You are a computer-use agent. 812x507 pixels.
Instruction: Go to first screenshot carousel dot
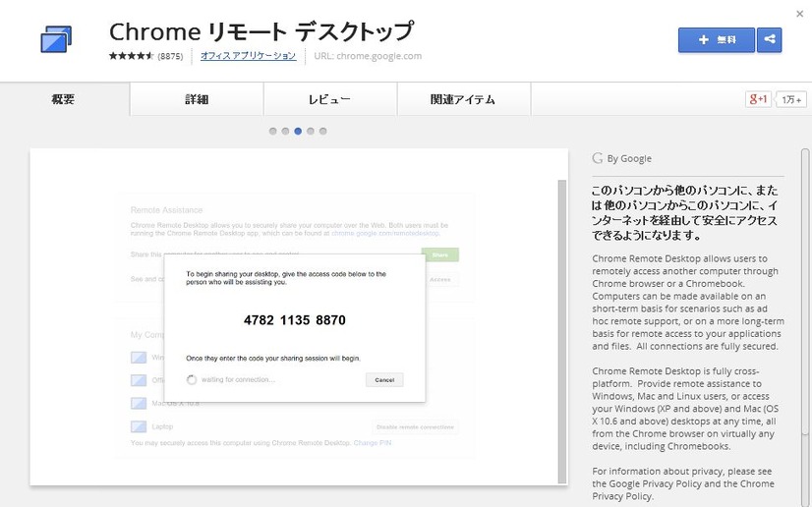[x=273, y=132]
